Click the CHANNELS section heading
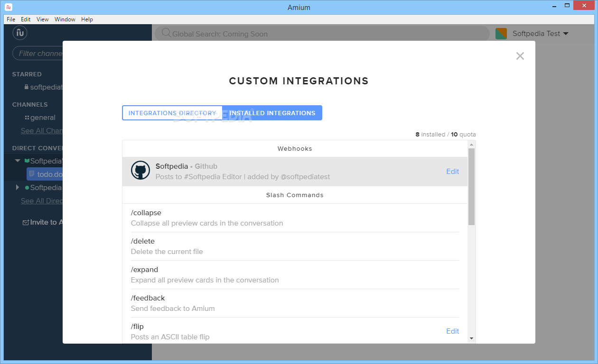The height and width of the screenshot is (364, 598). click(x=30, y=105)
